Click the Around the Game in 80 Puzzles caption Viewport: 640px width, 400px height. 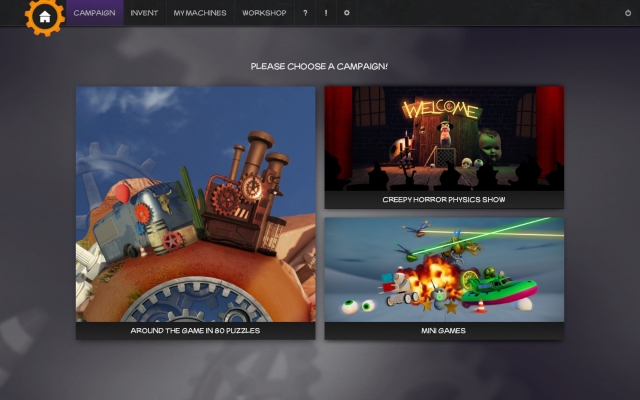195,330
